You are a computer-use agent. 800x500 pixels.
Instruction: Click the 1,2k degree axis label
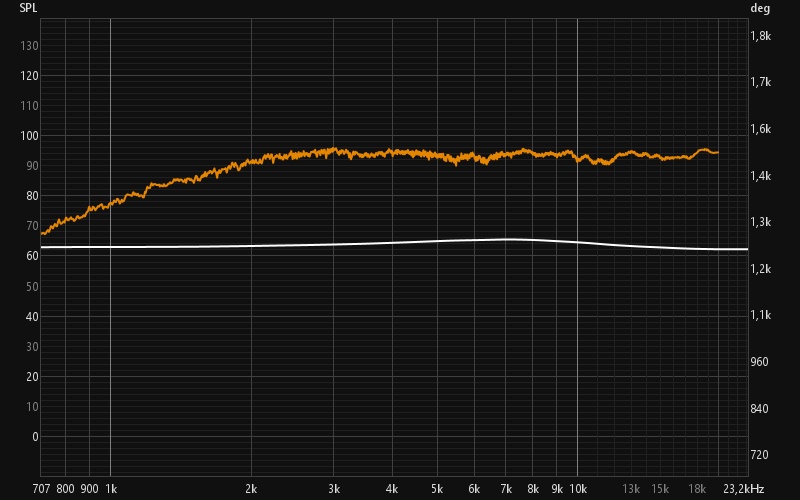(x=760, y=269)
